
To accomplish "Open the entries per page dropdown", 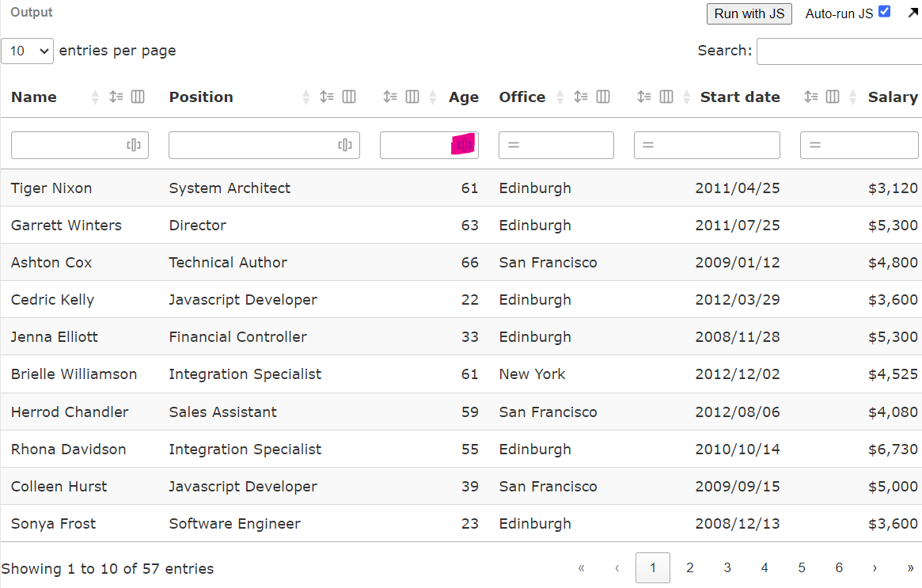I will (28, 51).
